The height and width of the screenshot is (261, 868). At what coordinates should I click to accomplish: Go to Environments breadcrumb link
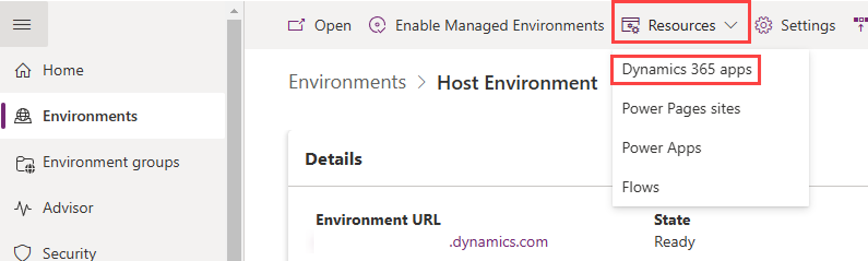[x=347, y=82]
